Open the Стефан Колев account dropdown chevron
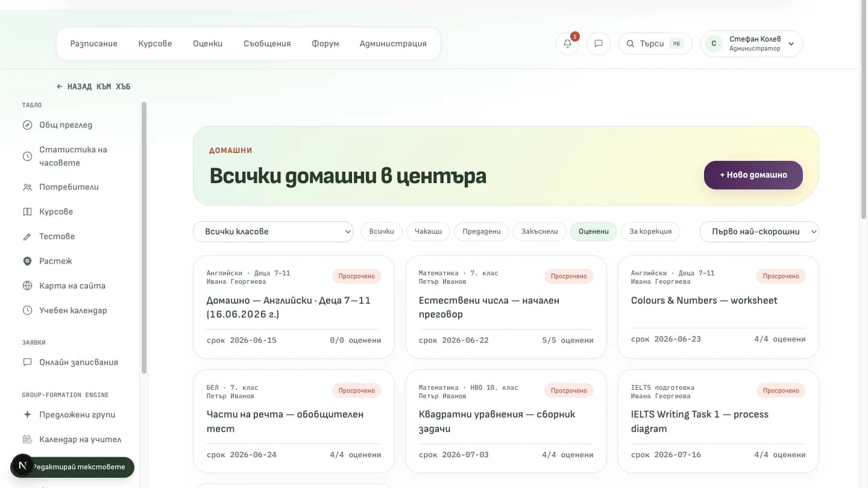868x488 pixels. coord(791,44)
